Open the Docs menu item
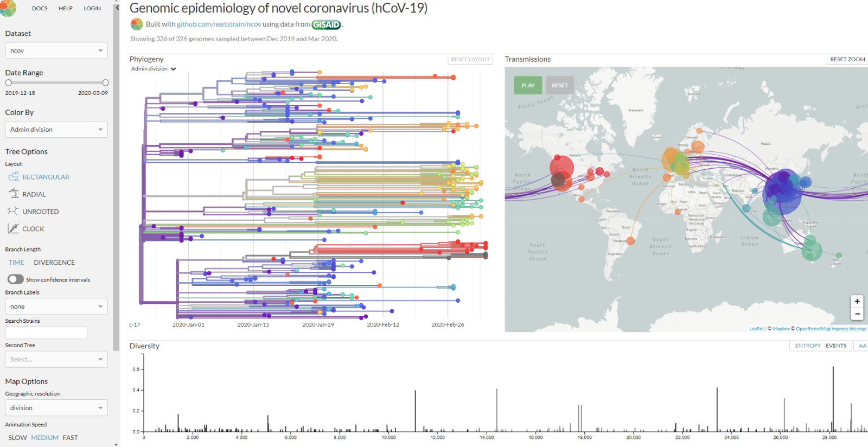868x447 pixels. coord(40,9)
